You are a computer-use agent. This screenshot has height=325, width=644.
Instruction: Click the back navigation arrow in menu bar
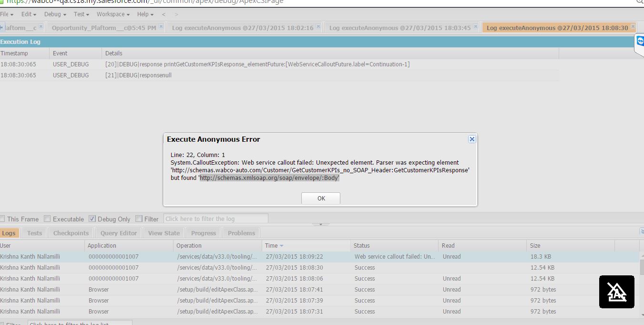164,14
